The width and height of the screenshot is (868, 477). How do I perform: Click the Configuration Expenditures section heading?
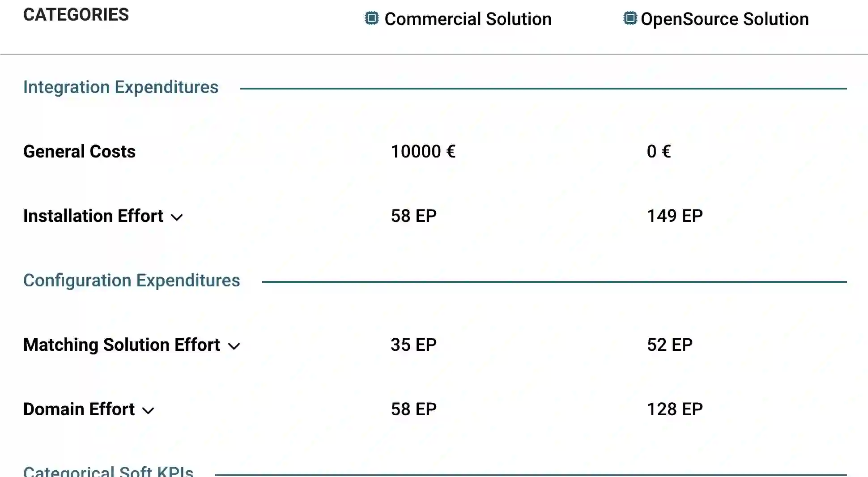tap(132, 281)
